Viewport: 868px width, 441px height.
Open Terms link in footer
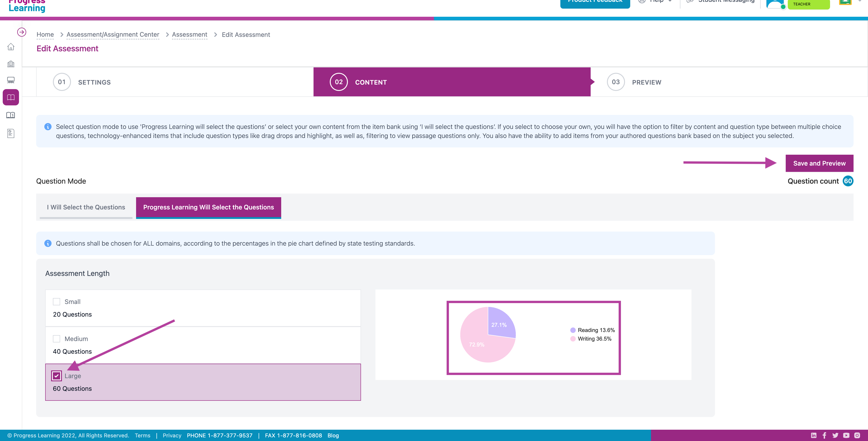click(143, 435)
